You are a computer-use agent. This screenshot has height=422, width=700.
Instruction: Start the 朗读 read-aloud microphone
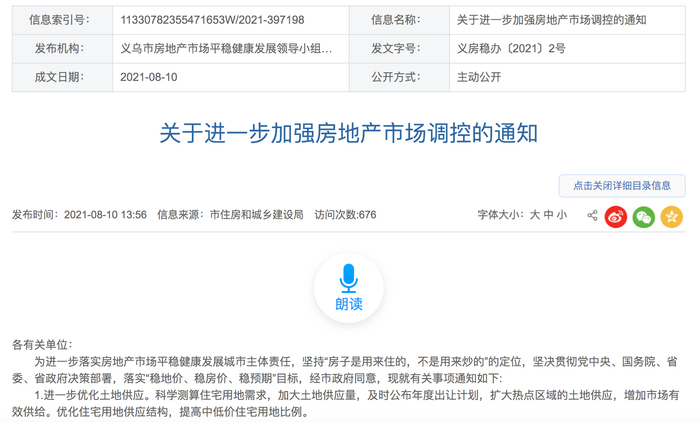tap(349, 288)
